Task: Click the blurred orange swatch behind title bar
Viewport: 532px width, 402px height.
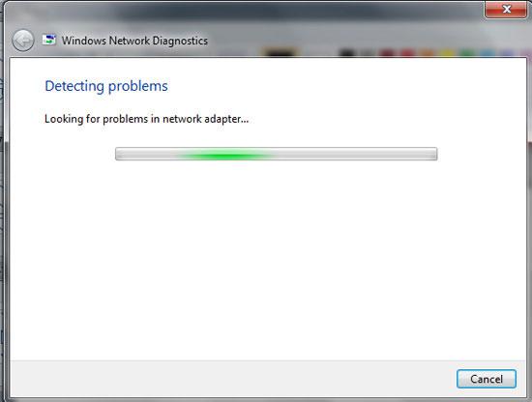Action: click(427, 53)
